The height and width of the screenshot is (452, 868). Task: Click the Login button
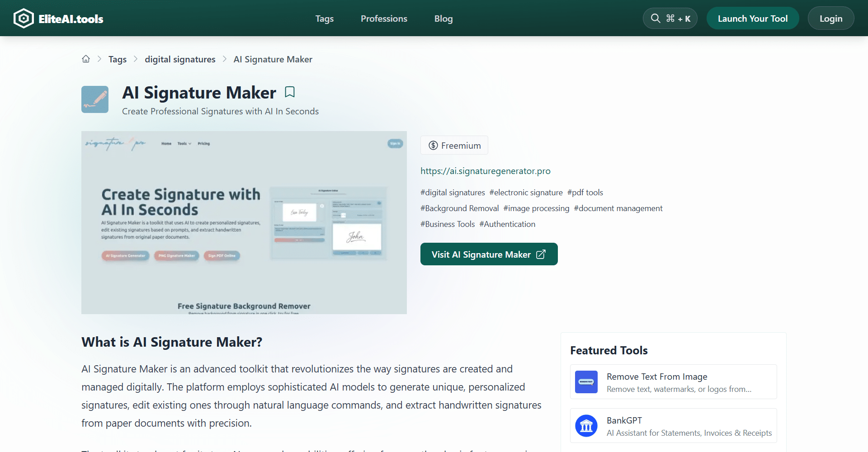830,19
